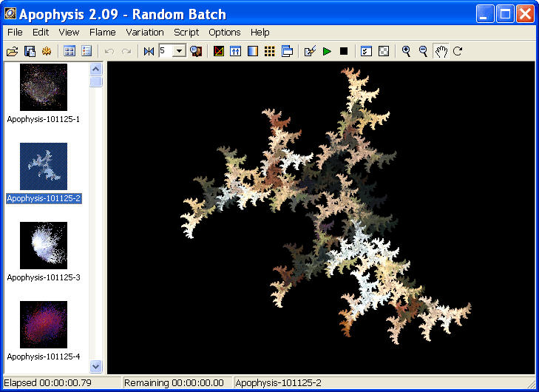This screenshot has width=539, height=392.
Task: Click the Remaining time status text
Action: [174, 382]
